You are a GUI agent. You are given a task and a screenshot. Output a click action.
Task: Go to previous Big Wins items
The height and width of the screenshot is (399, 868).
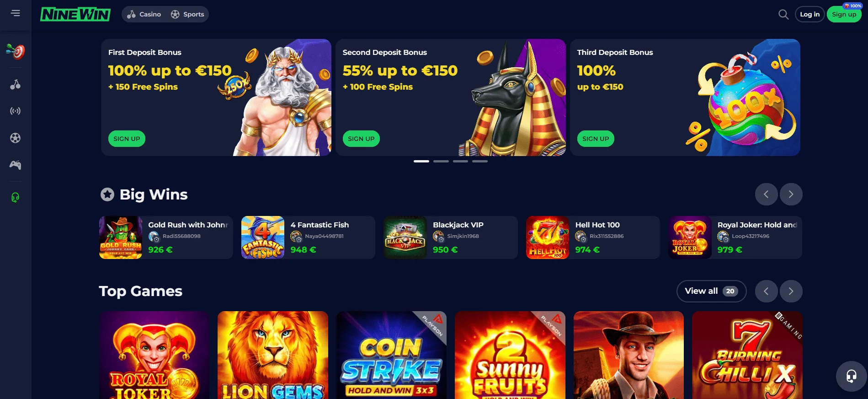(766, 194)
